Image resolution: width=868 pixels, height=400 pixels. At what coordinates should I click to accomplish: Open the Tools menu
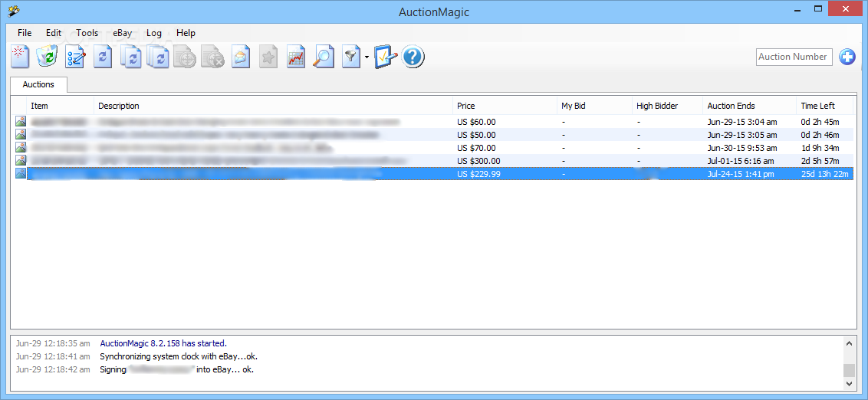click(87, 33)
